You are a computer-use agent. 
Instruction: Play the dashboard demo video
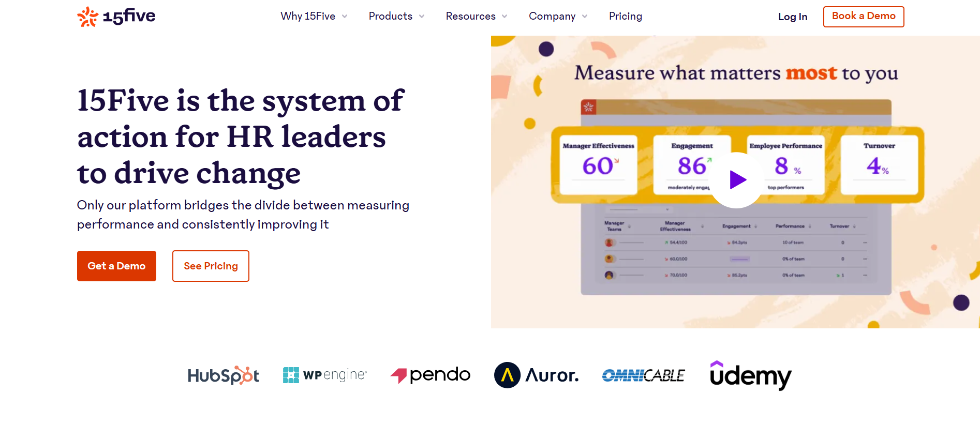coord(737,180)
